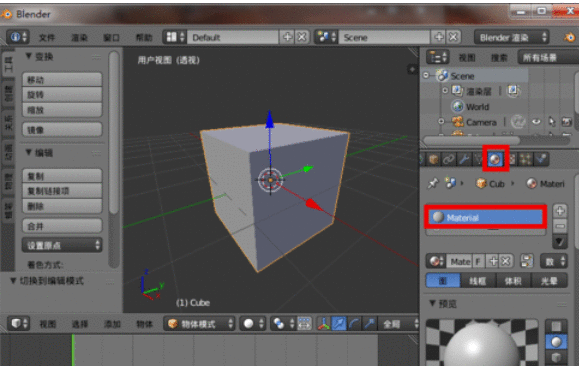Open the 物体模式 (Object Mode) dropdown
The image size is (579, 366).
click(199, 324)
